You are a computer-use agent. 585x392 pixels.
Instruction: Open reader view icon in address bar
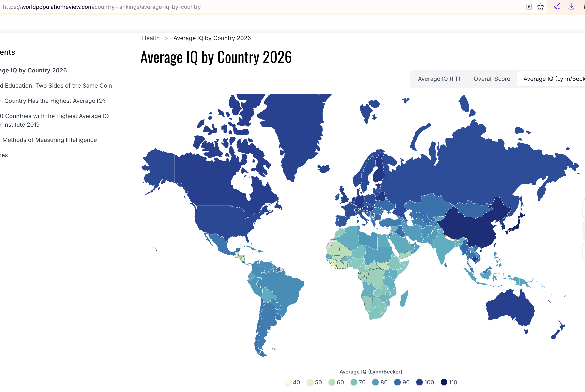pos(529,7)
